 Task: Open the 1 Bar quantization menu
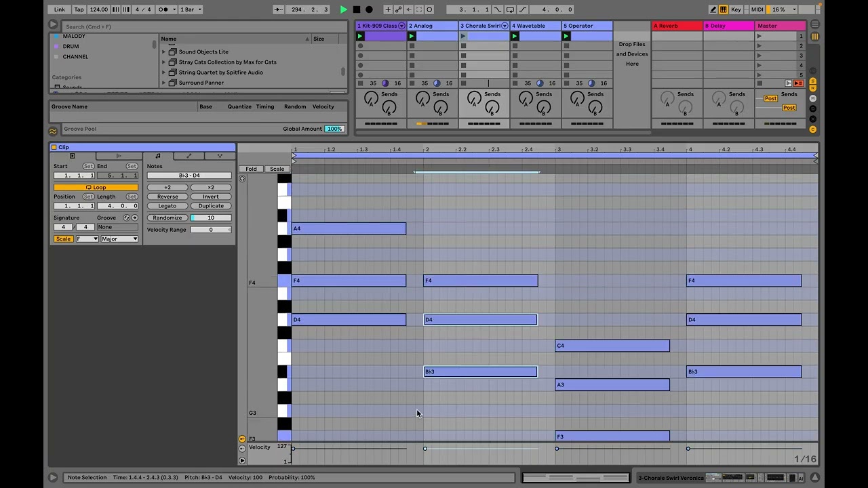tap(191, 9)
